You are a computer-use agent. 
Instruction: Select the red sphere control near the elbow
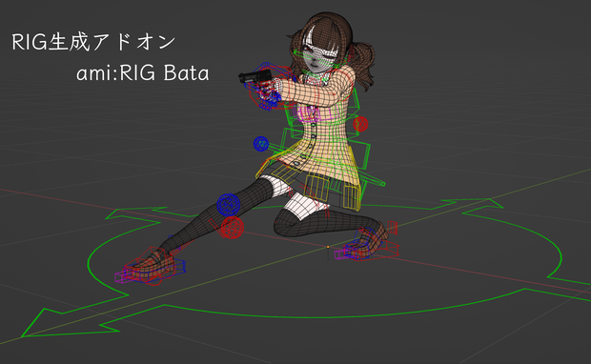pos(360,124)
